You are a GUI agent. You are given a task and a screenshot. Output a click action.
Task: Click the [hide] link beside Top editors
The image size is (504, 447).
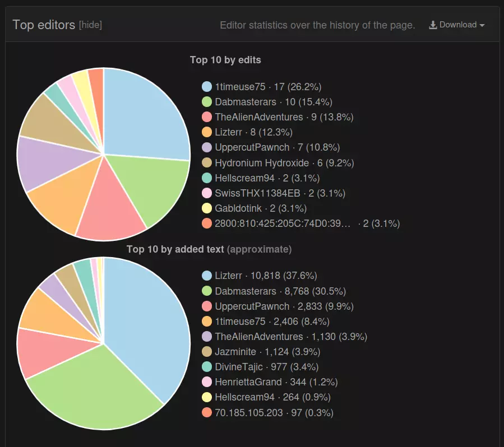pyautogui.click(x=90, y=25)
